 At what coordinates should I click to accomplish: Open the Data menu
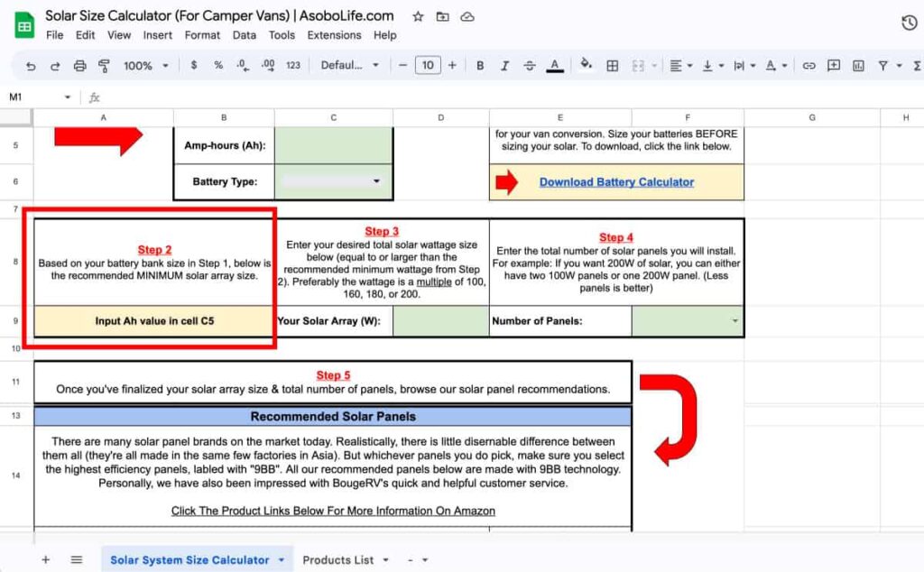pyautogui.click(x=244, y=35)
